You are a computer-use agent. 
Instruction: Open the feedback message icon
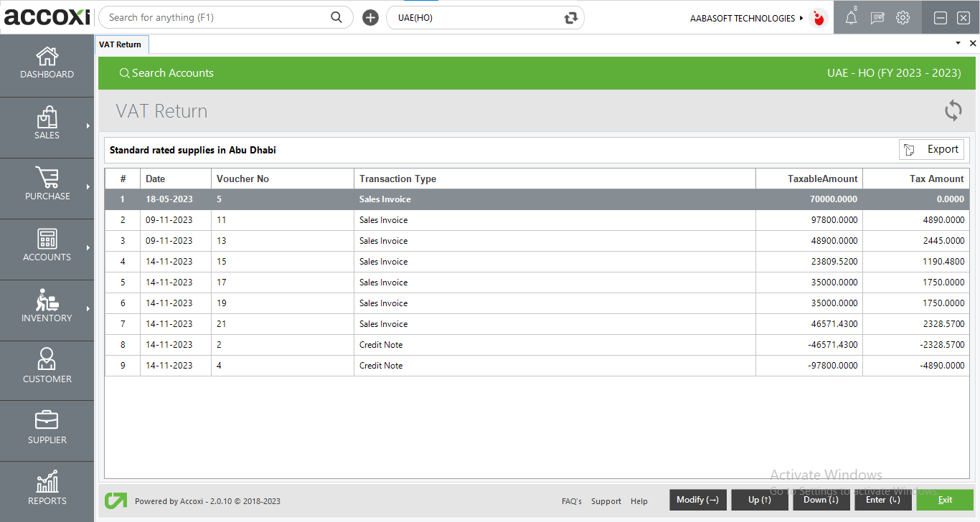tap(877, 17)
